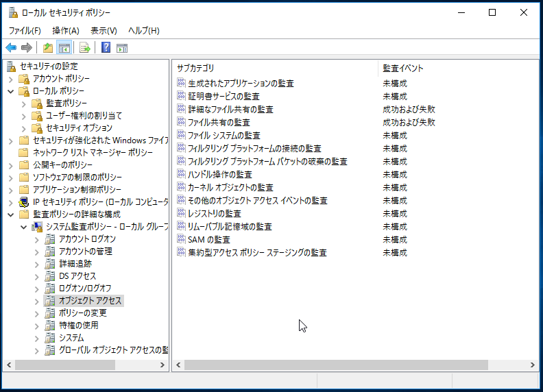Select カーネル オブジェクトの監査 row
Image resolution: width=543 pixels, height=392 pixels.
point(230,188)
